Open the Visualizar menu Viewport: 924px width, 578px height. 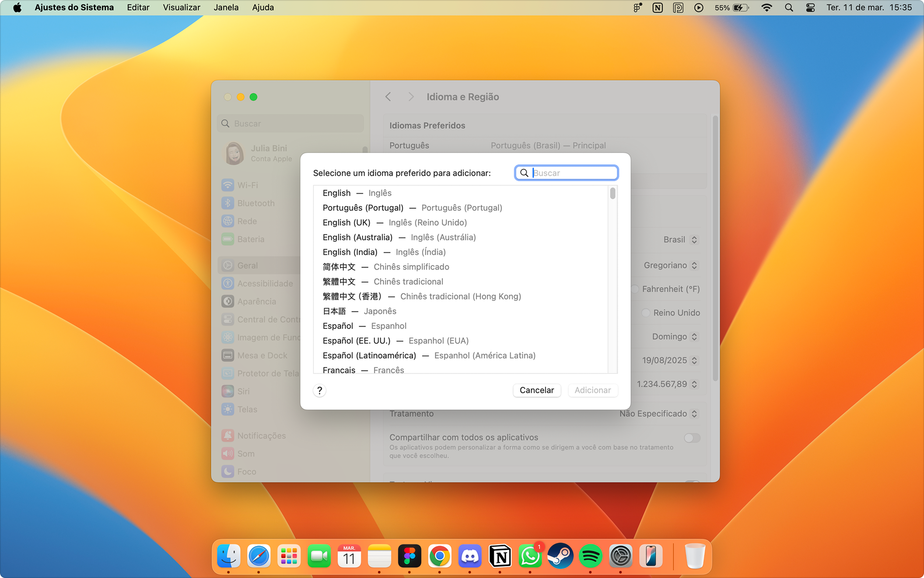(x=181, y=7)
